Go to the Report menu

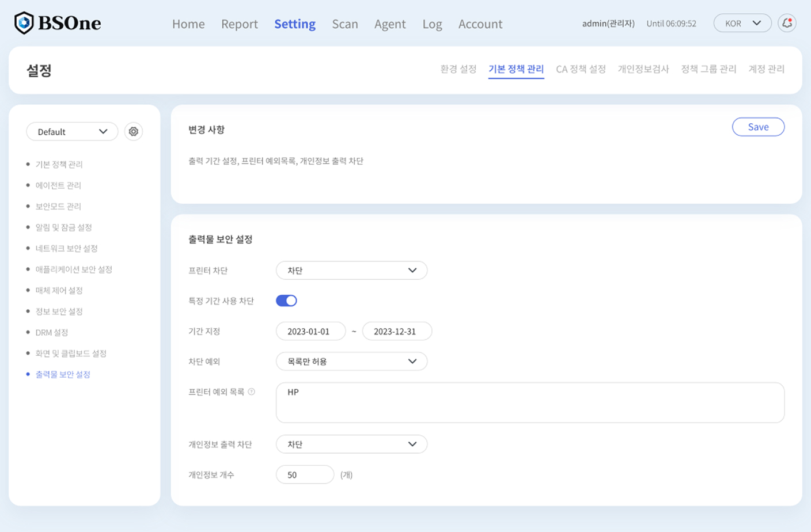(239, 24)
